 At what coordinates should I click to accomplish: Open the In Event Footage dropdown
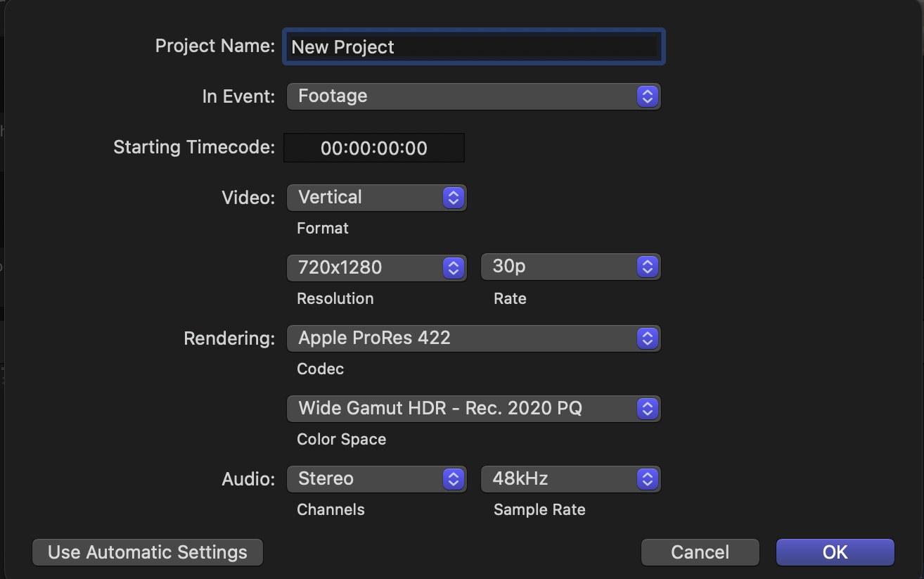(x=473, y=96)
